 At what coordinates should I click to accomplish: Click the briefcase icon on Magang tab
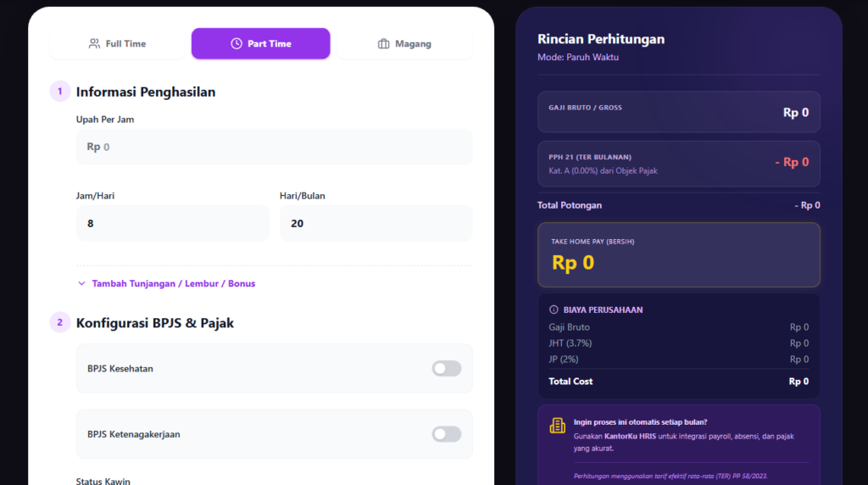[x=384, y=44]
